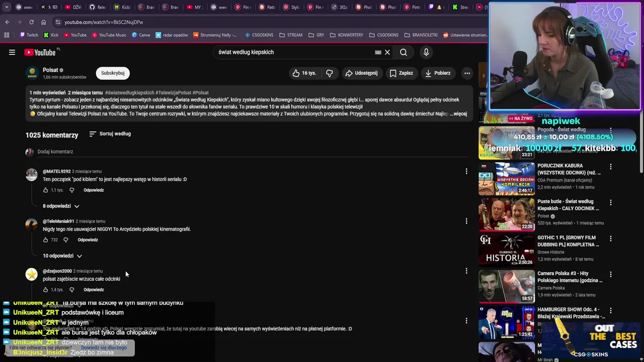Open the browser apps grid icon

7,35
